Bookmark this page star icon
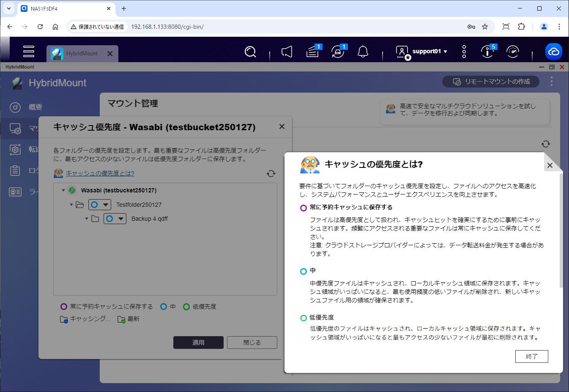Image resolution: width=569 pixels, height=392 pixels. (x=485, y=27)
